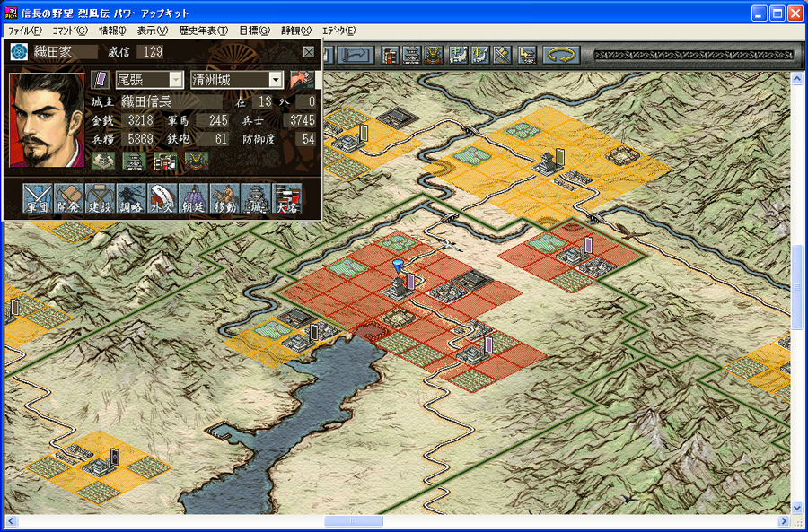
Task: Open the 城 (castle) command
Action: pyautogui.click(x=256, y=199)
